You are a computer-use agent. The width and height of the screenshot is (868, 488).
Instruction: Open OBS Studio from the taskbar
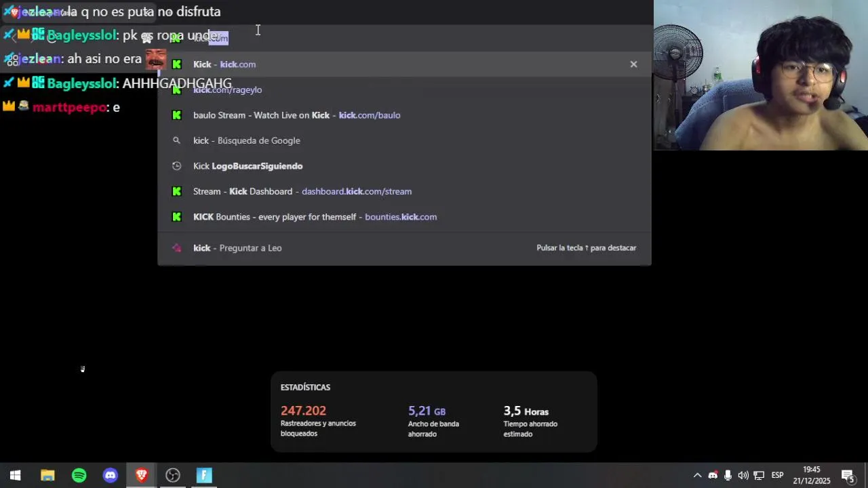point(173,475)
